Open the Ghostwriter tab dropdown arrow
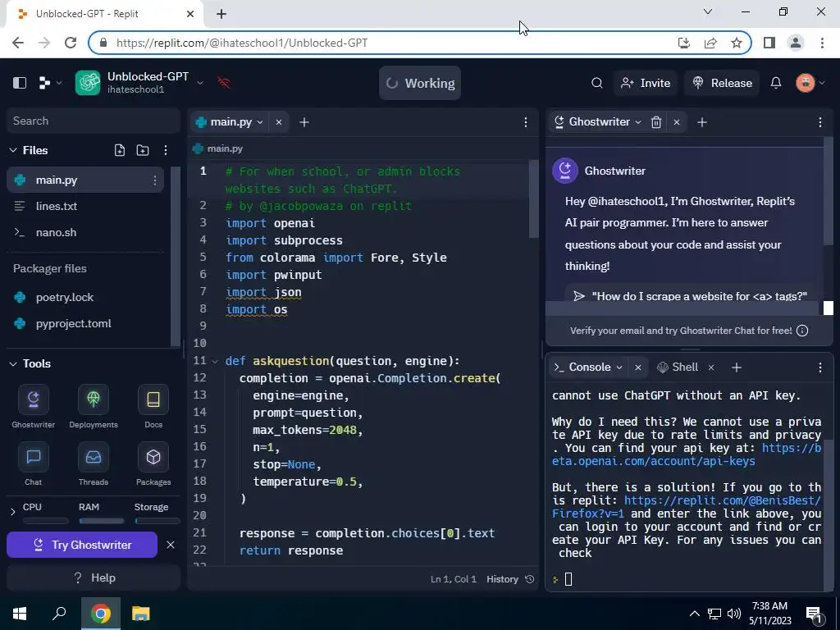The height and width of the screenshot is (630, 840). [638, 122]
